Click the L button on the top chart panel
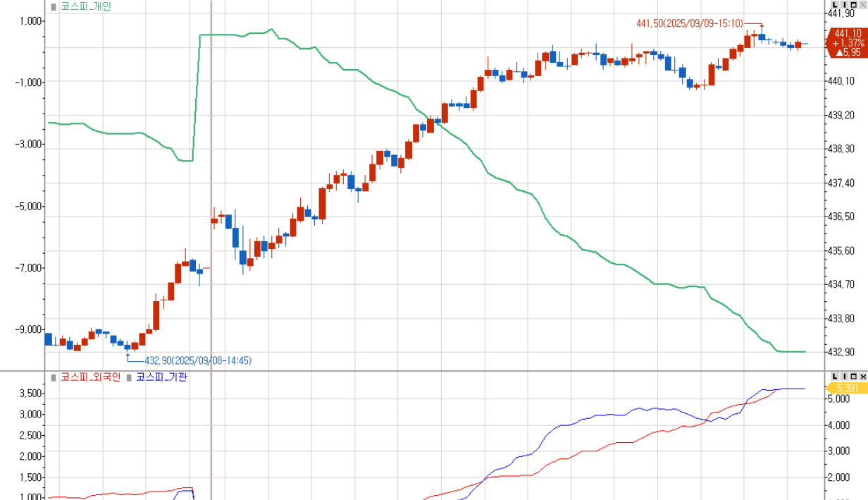Screen dimensions: 868x500 836,5
